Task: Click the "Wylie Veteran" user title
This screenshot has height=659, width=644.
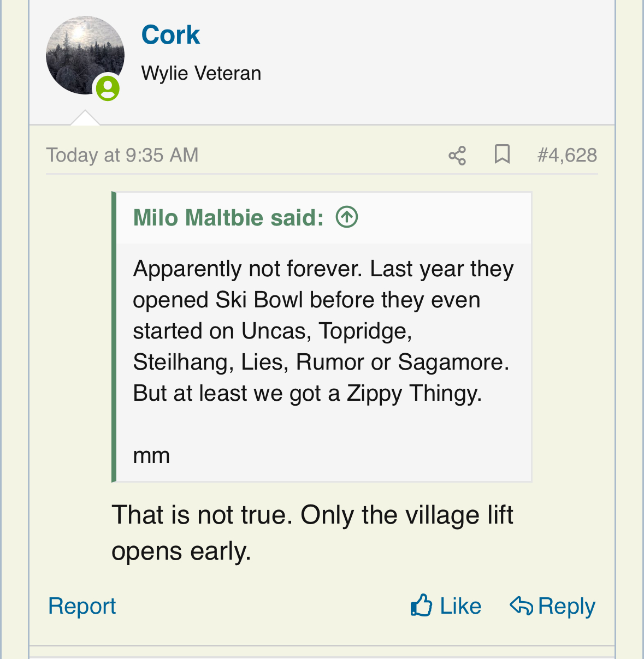Action: (201, 73)
